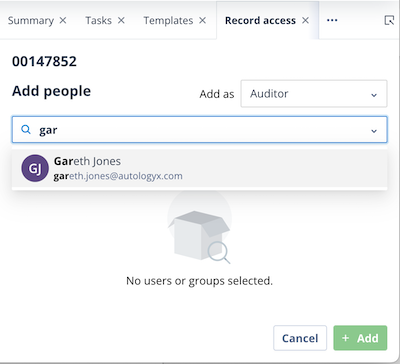This screenshot has width=400, height=364.
Task: Click the GJ avatar of Gareth Jones
Action: tap(35, 168)
